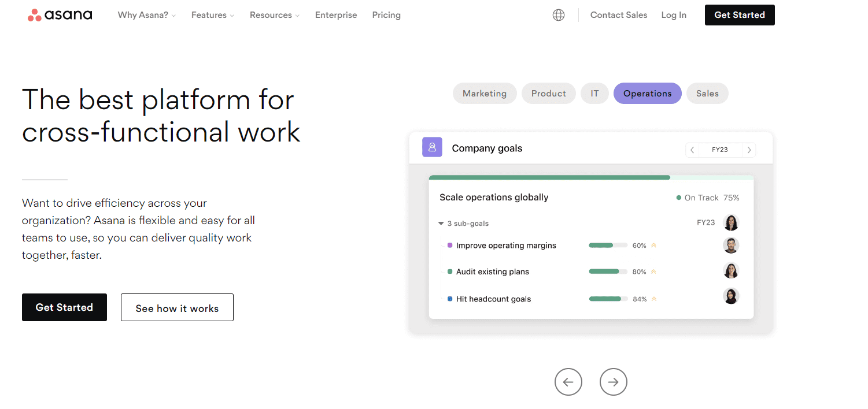Viewport: 868px width, 409px height.
Task: Select the Sales tab
Action: [707, 94]
